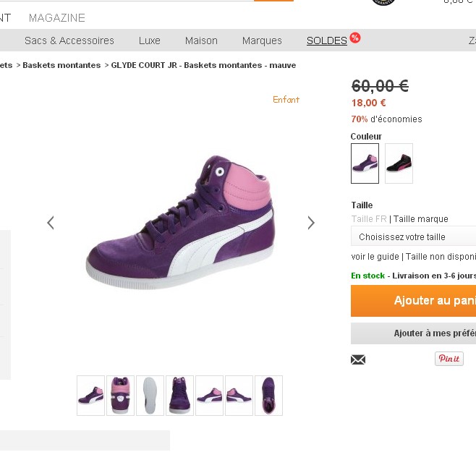Open the Baskets montantes breadcrumb link
The width and height of the screenshot is (476, 473).
pos(61,65)
